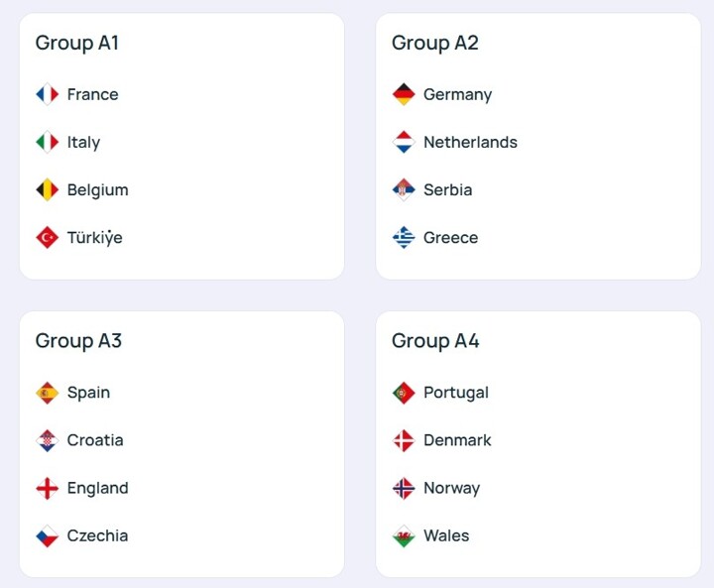Click the Spain flag icon
The width and height of the screenshot is (714, 588).
[x=47, y=393]
